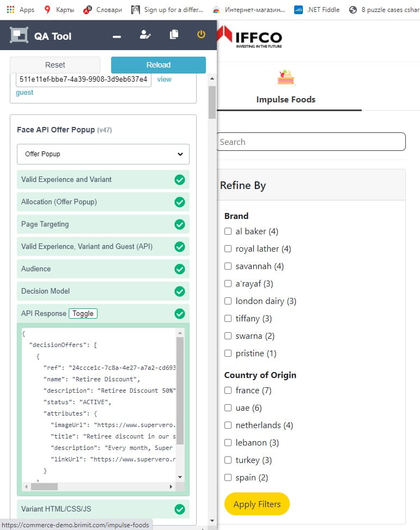Screen dimensions: 420x530
Task: Check the spain country checkbox
Action: click(x=228, y=477)
